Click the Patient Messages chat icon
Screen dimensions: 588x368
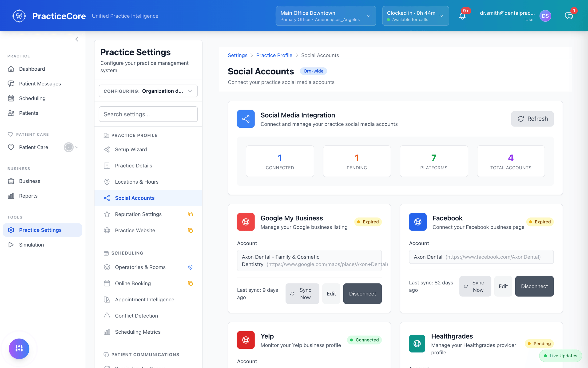[11, 84]
